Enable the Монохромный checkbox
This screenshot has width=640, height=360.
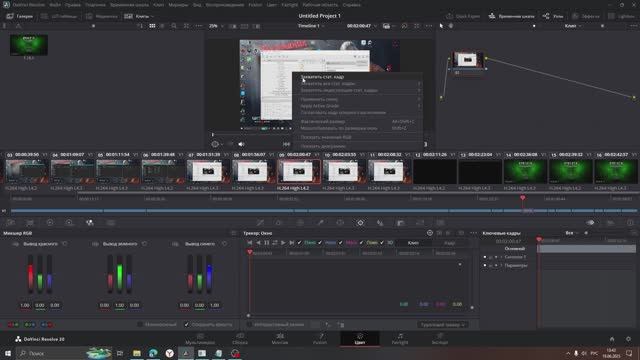[140, 324]
